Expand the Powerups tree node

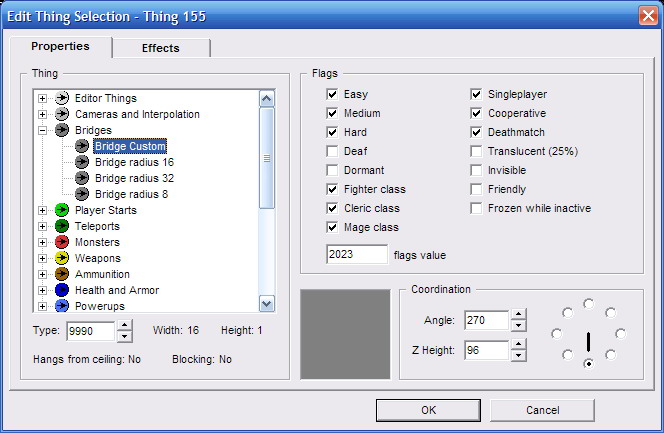point(42,306)
